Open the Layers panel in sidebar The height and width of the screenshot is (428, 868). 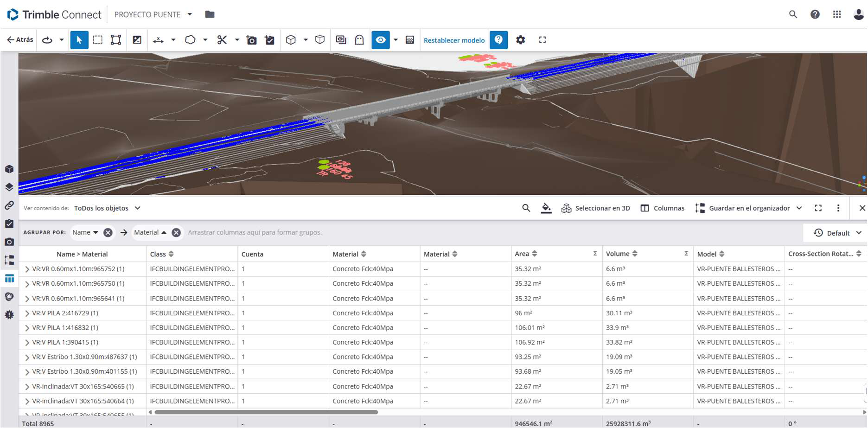[x=9, y=187]
